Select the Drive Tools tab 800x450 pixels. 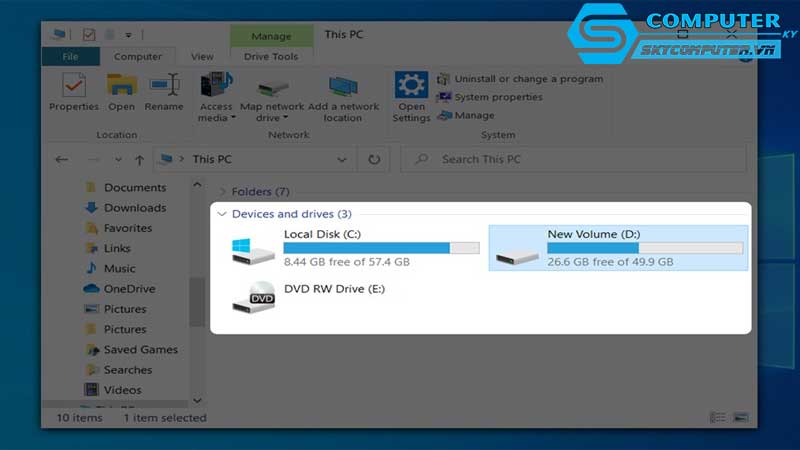pos(270,57)
